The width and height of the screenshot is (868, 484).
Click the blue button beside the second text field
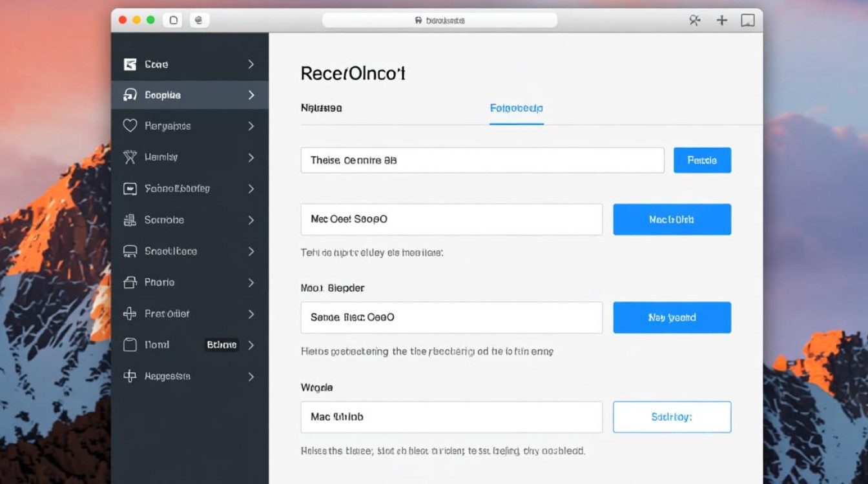click(x=672, y=219)
